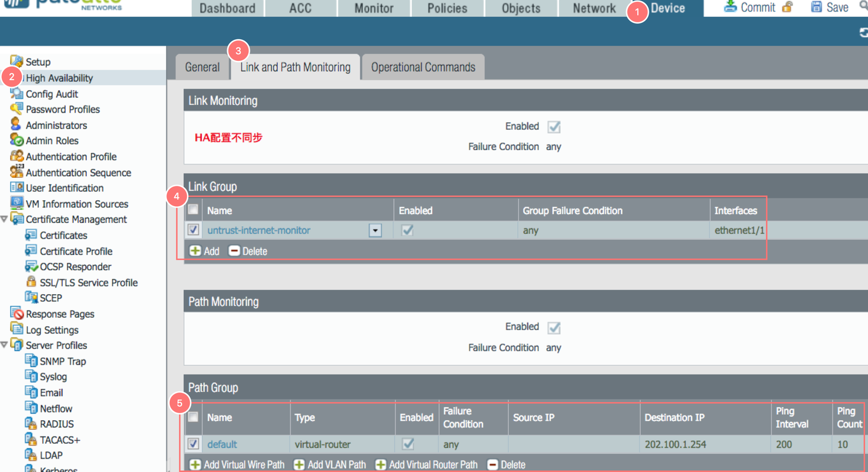Click the Password Profiles icon
The image size is (868, 472).
(x=17, y=109)
